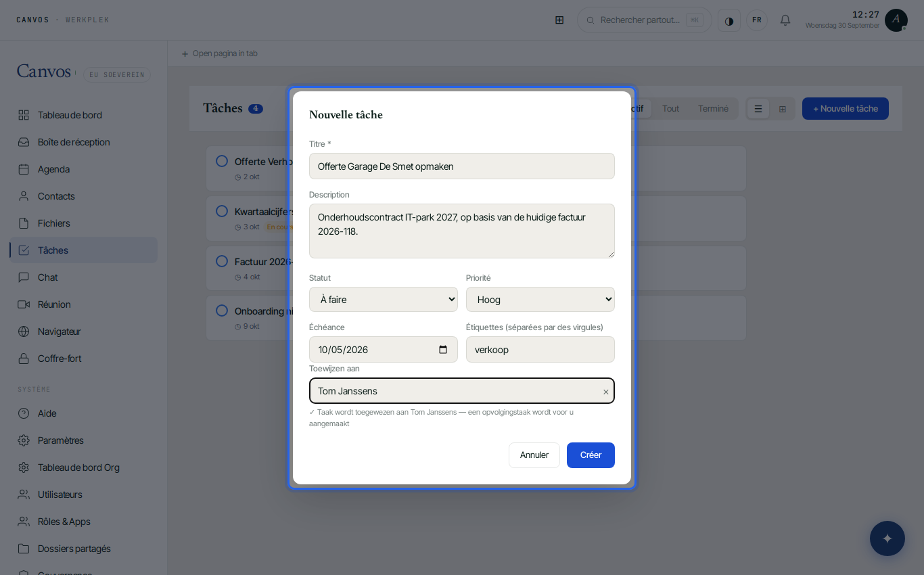Click the Créer button

591,455
